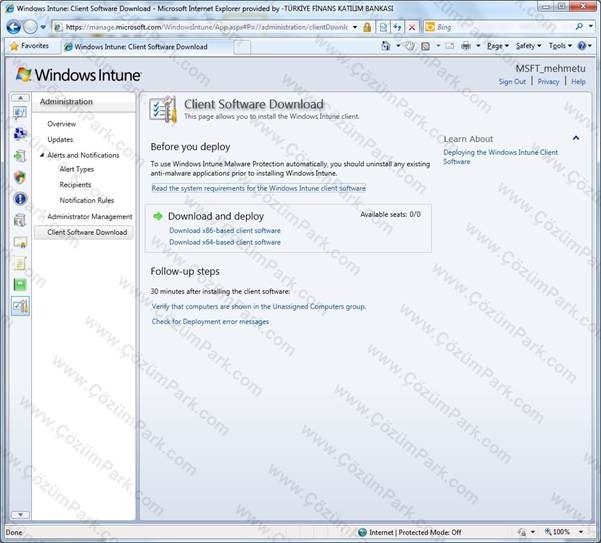Screen dimensions: 601x543
Task: Open the Licenses workspace icon
Action: 20,242
